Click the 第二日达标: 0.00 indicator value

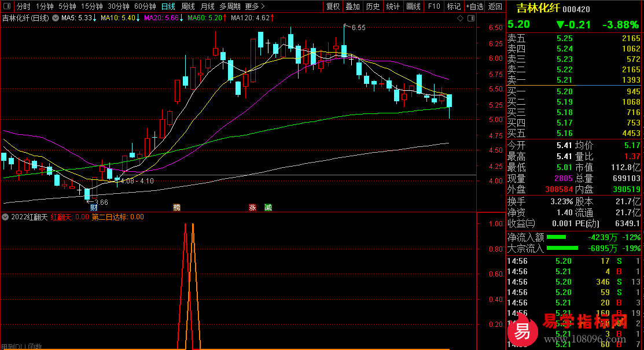tap(117, 217)
